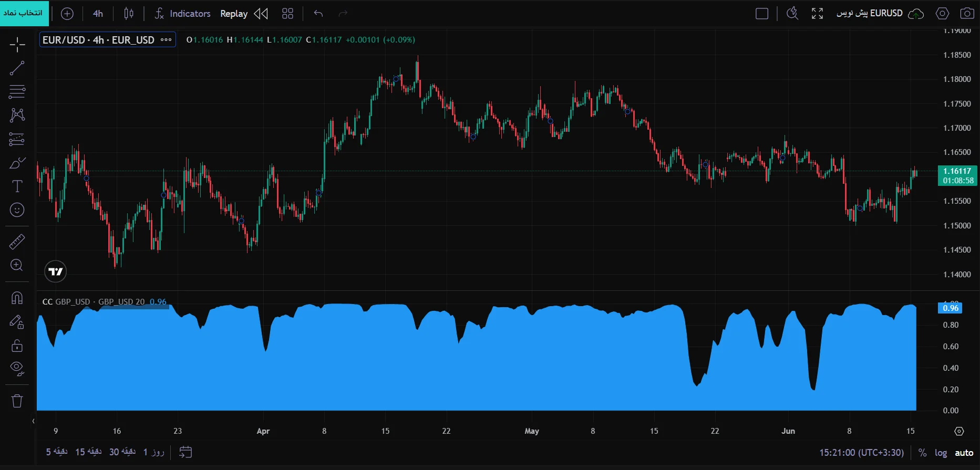This screenshot has height=470, width=980.
Task: Switch to the 15 minute timeframe
Action: tap(88, 452)
